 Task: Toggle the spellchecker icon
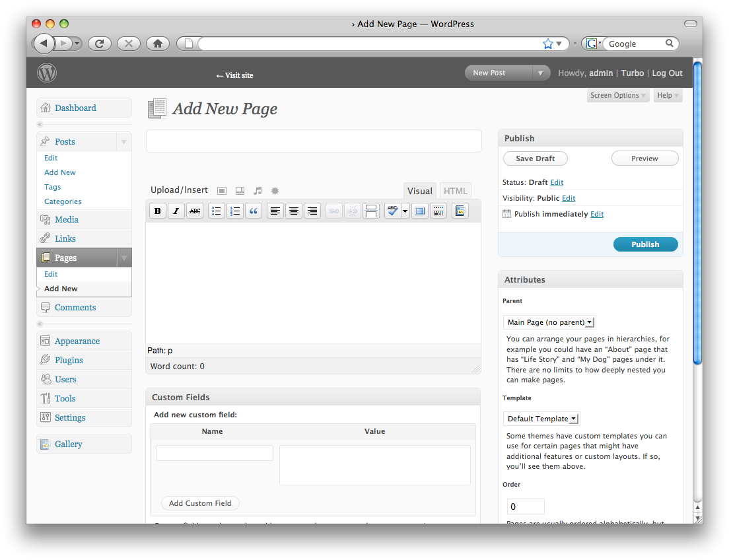pyautogui.click(x=392, y=211)
